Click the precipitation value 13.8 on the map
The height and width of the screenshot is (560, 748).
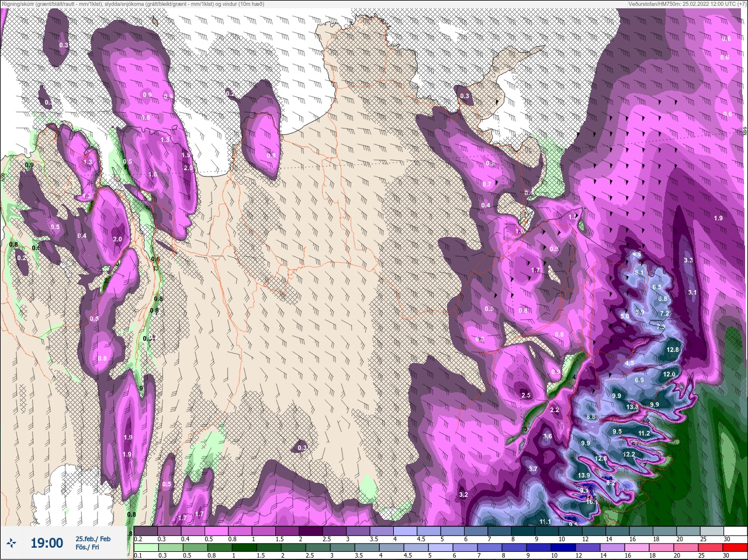pos(632,407)
